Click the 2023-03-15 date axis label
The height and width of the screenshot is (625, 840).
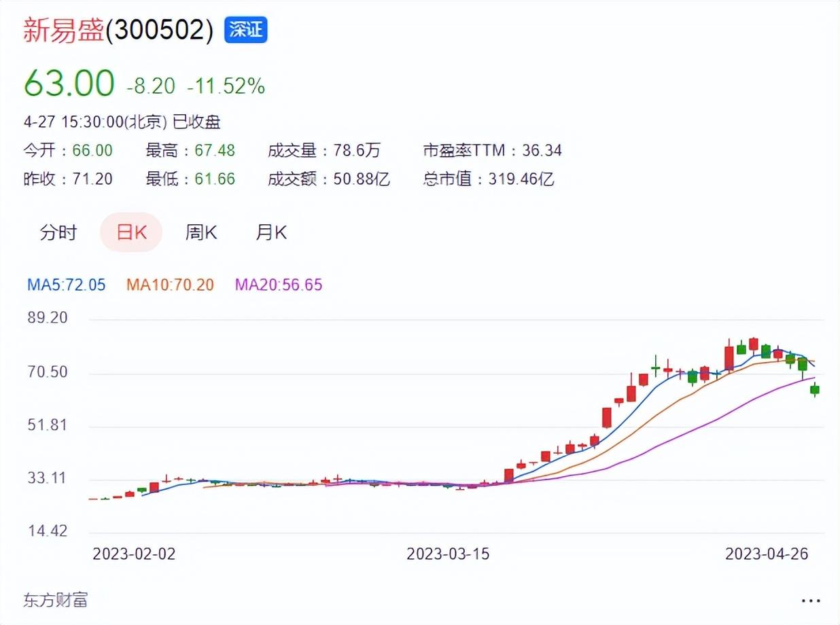(448, 554)
